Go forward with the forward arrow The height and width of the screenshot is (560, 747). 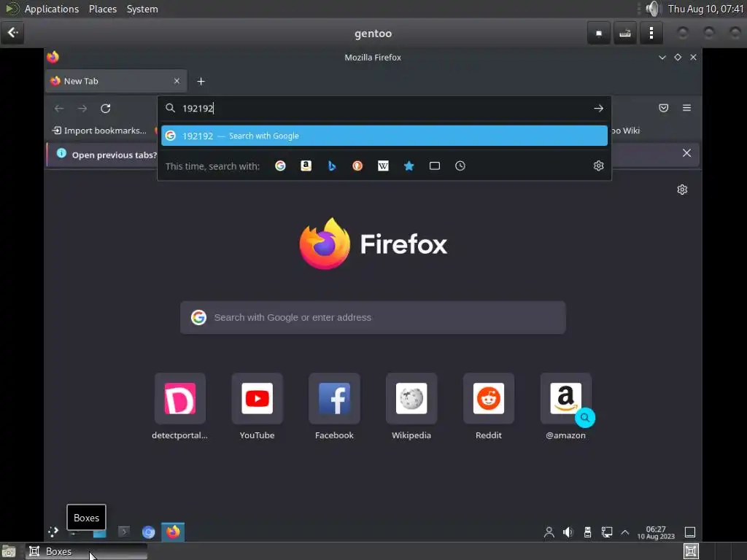coord(82,109)
